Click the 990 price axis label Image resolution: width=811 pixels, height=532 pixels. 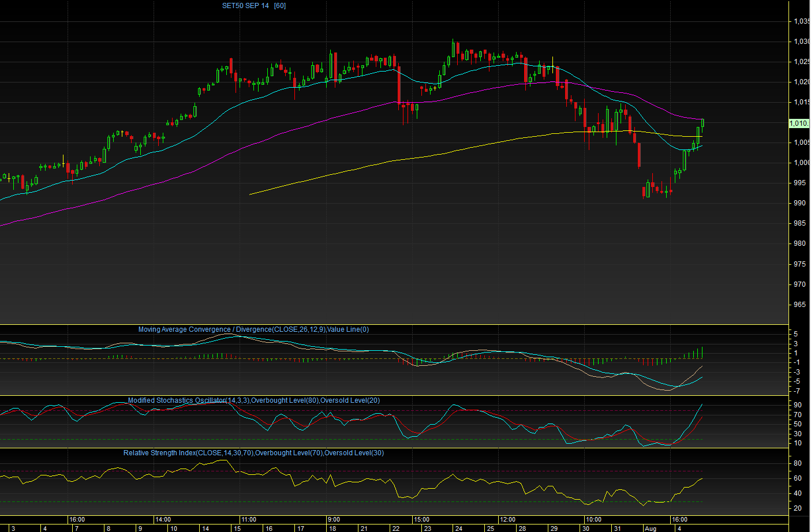tap(800, 203)
